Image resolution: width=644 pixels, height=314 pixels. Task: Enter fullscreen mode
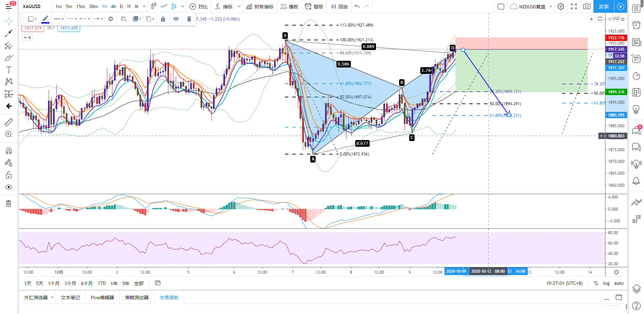[574, 6]
